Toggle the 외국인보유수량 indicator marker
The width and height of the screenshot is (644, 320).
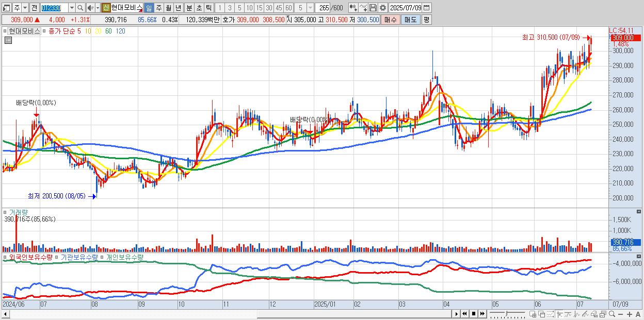(x=5, y=257)
